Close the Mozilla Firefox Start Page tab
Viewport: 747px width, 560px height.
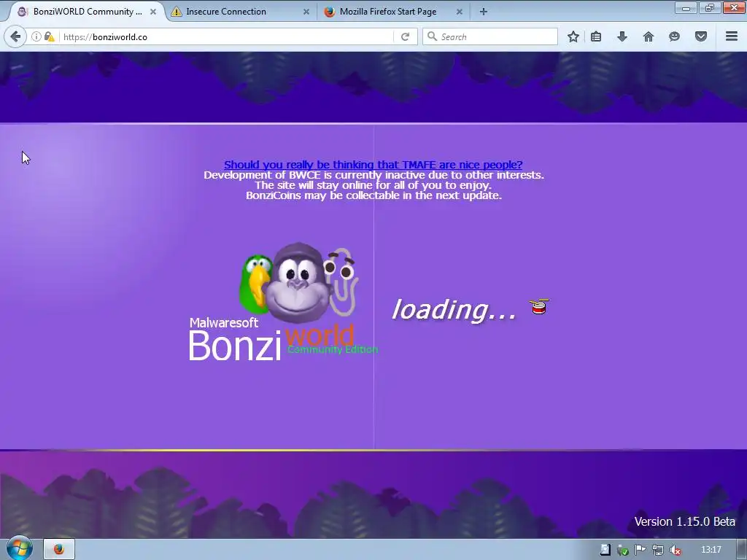coord(460,12)
